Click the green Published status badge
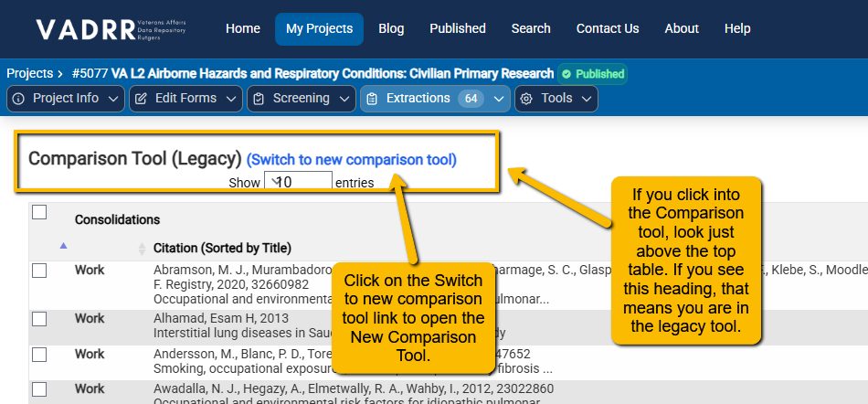 pos(592,74)
